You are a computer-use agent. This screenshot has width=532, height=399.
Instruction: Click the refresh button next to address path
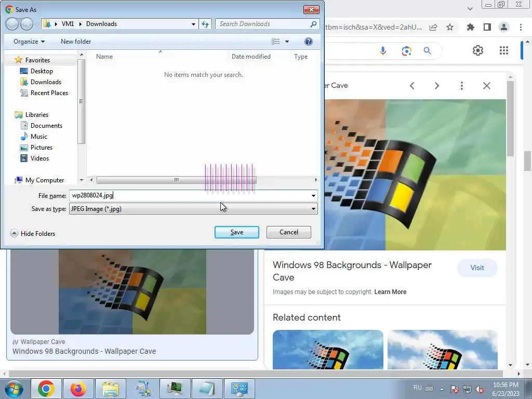point(205,24)
